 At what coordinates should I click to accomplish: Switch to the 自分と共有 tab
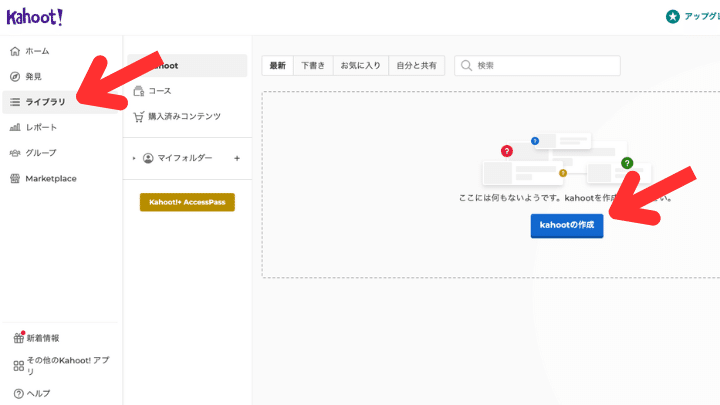click(416, 66)
